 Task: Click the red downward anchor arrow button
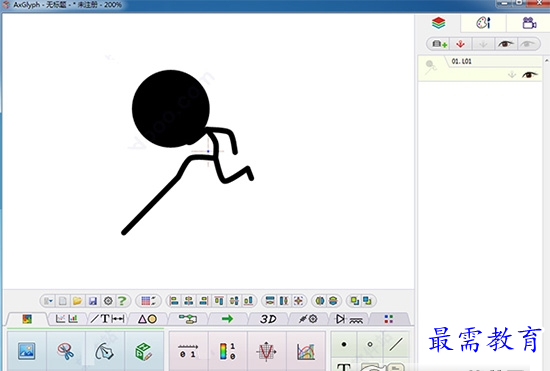[x=461, y=44]
